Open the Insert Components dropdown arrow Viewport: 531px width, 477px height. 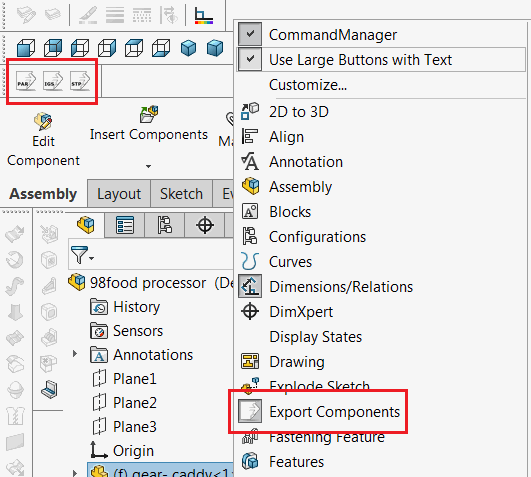click(148, 166)
